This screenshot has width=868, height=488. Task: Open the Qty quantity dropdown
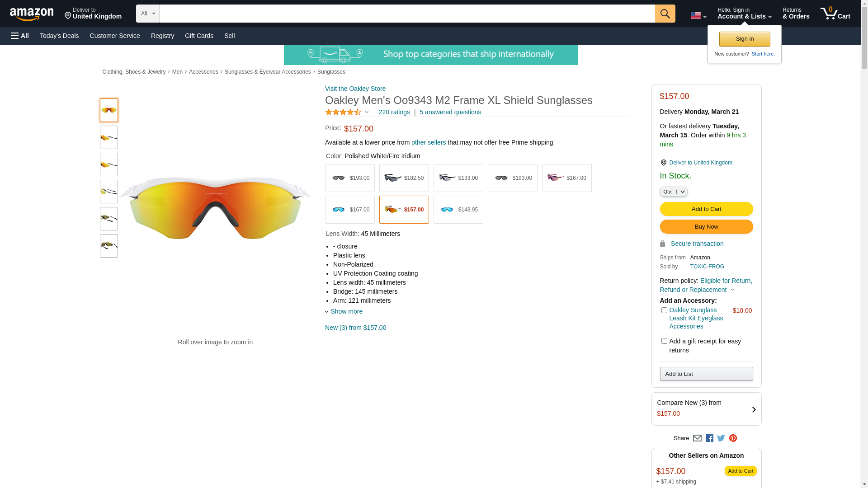(673, 192)
